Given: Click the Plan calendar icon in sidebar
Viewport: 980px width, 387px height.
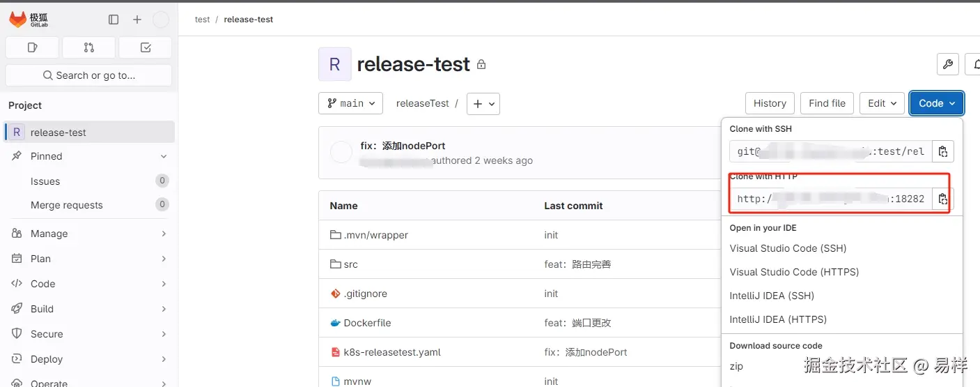Looking at the screenshot, I should pos(17,259).
